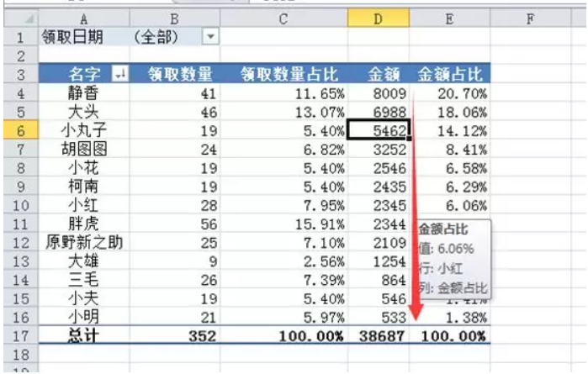The image size is (588, 374).
Task: Select the name cell 大头
Action: click(x=84, y=112)
